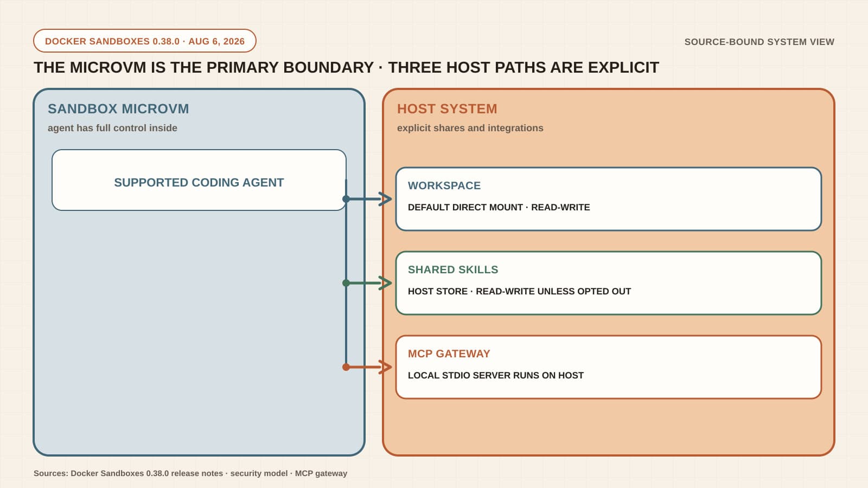Image resolution: width=868 pixels, height=488 pixels.
Task: Click the 'SHARED SKILLS' card title
Action: 453,269
